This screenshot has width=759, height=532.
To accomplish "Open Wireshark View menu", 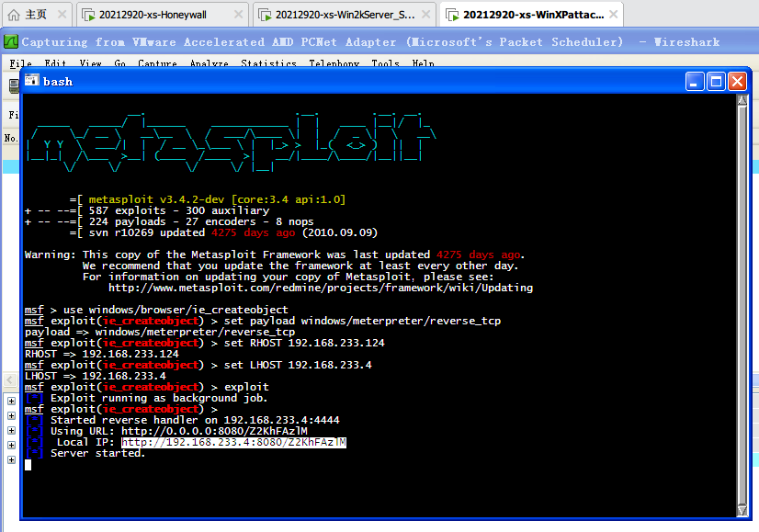I will tap(91, 63).
